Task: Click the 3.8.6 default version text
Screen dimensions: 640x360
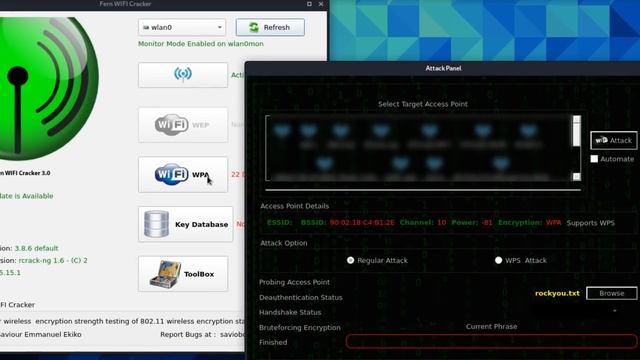Action: click(x=36, y=248)
